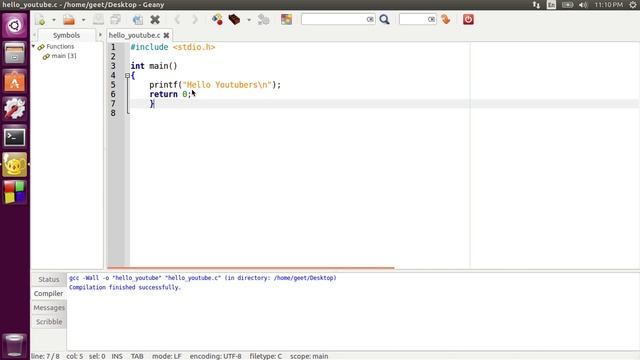This screenshot has width=640, height=360.
Task: Select the Symbols sidebar tab
Action: pos(66,35)
